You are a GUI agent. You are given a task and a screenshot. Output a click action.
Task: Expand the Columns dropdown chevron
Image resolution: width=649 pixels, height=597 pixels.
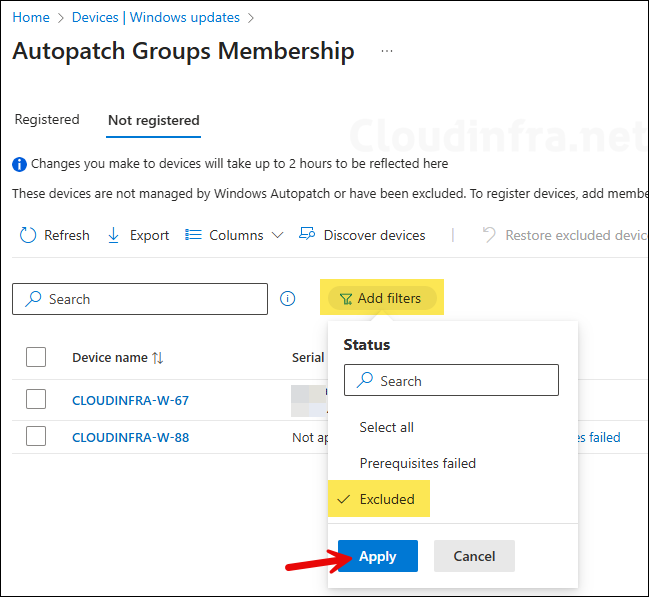277,235
